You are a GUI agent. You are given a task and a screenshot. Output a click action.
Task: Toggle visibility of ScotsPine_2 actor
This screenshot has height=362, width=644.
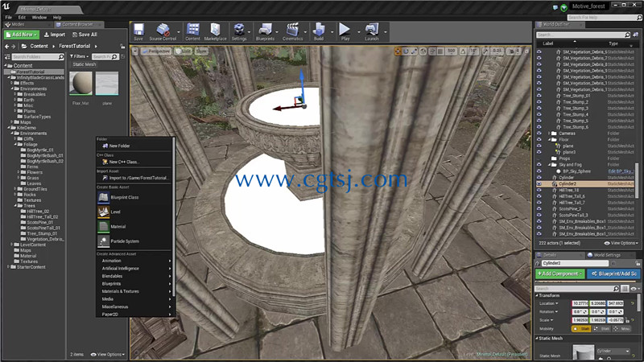(539, 209)
